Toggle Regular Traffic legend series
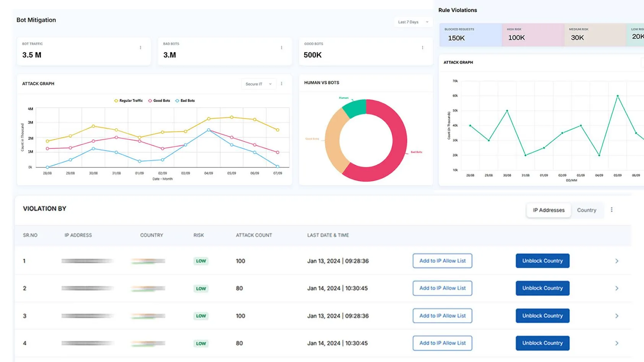The width and height of the screenshot is (644, 362). [128, 101]
